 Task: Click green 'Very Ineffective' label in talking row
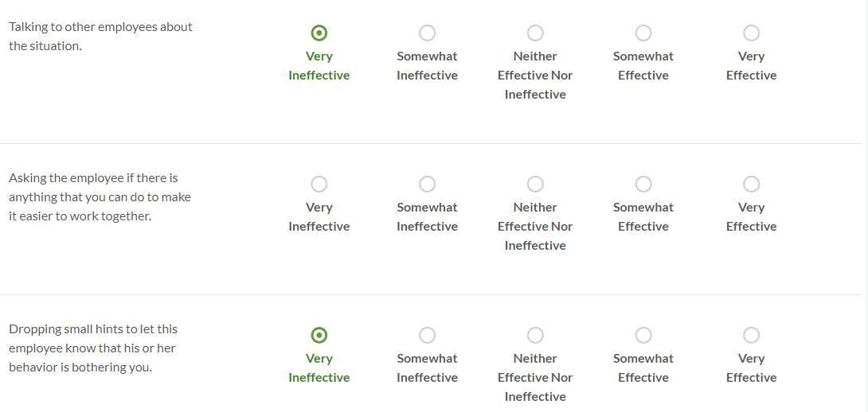point(319,65)
